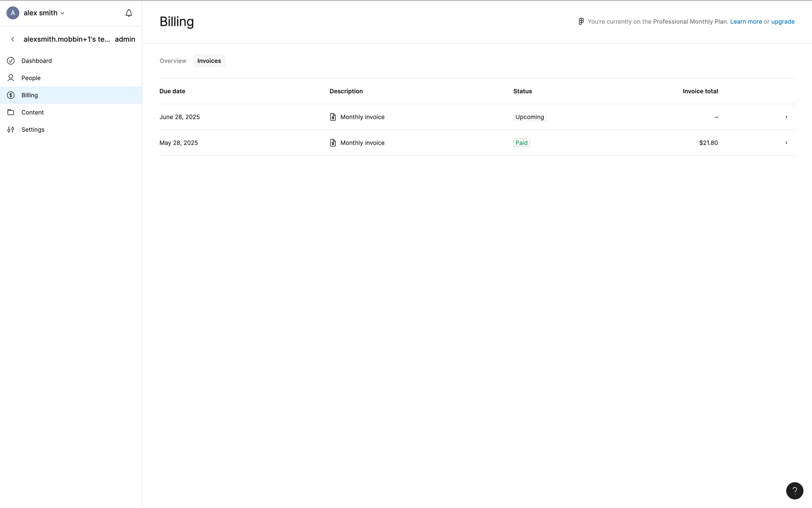
Task: Switch to the Overview tab
Action: (x=173, y=61)
